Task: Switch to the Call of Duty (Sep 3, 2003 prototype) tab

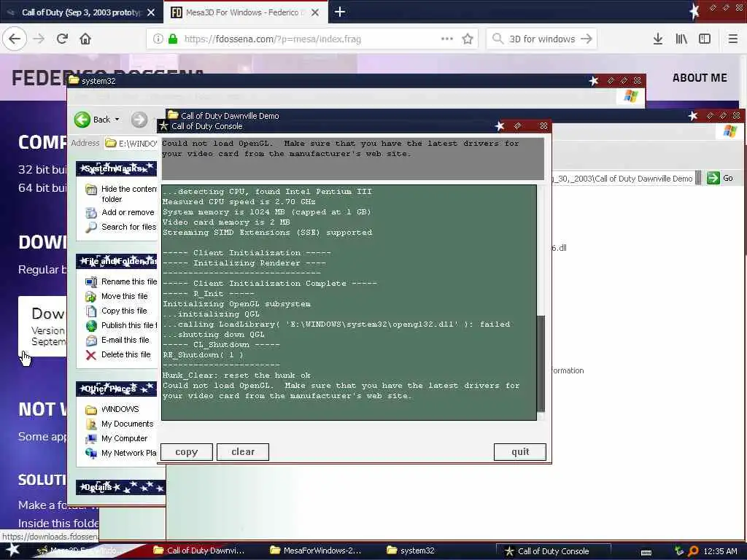Action: coord(82,12)
